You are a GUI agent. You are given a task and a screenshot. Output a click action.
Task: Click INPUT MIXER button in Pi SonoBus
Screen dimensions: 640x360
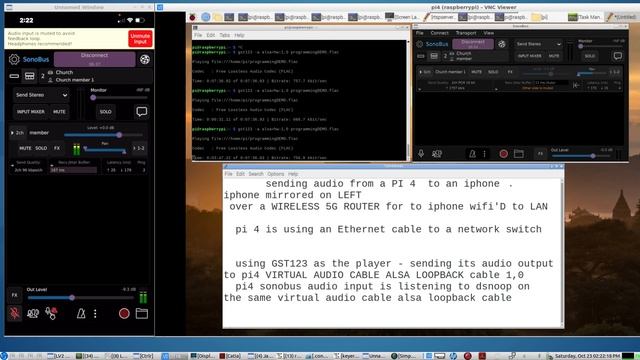tap(529, 56)
